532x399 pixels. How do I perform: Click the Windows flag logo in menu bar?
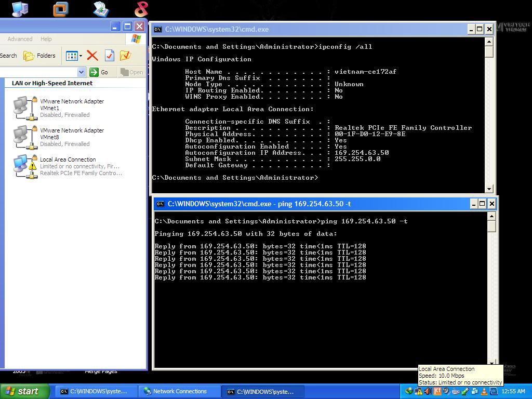coord(136,39)
